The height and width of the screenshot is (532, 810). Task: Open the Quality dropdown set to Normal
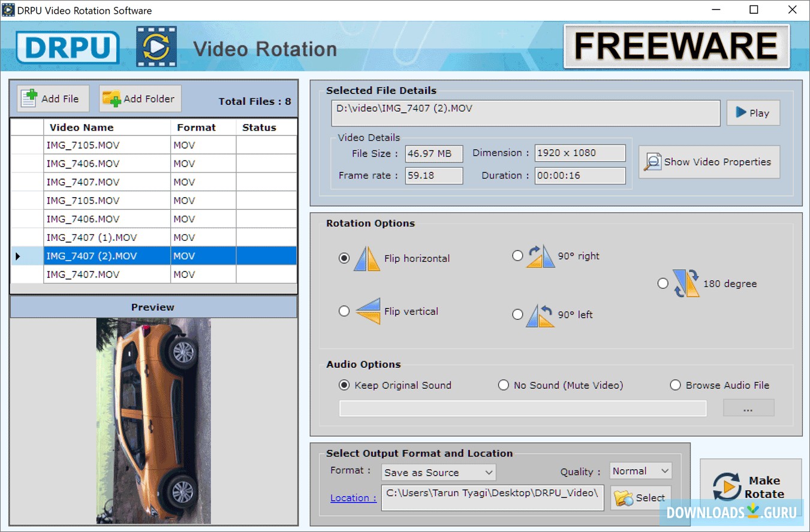pyautogui.click(x=640, y=471)
